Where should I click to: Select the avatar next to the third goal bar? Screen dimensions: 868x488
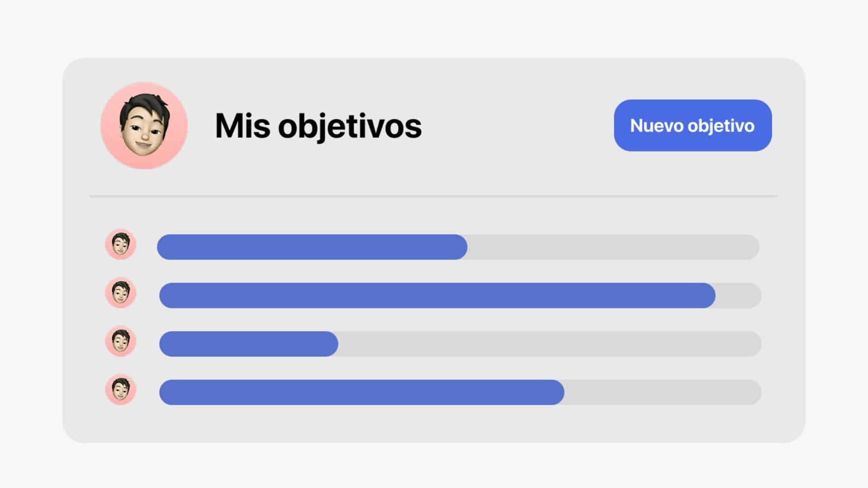tap(121, 341)
